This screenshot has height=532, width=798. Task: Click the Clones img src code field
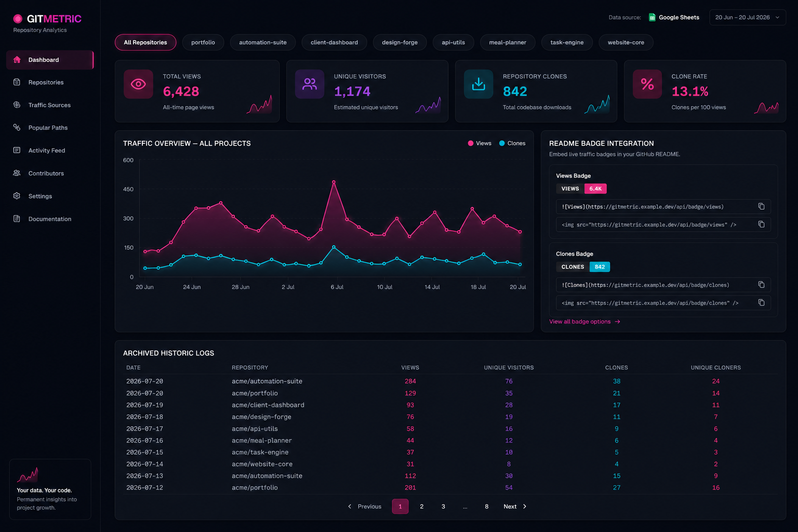663,303
